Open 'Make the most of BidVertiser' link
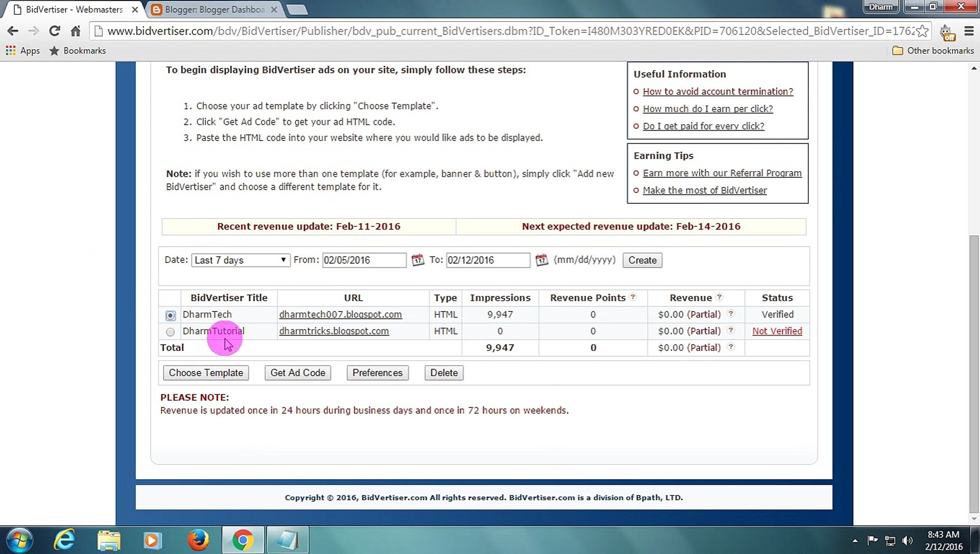The image size is (980, 554). point(705,190)
